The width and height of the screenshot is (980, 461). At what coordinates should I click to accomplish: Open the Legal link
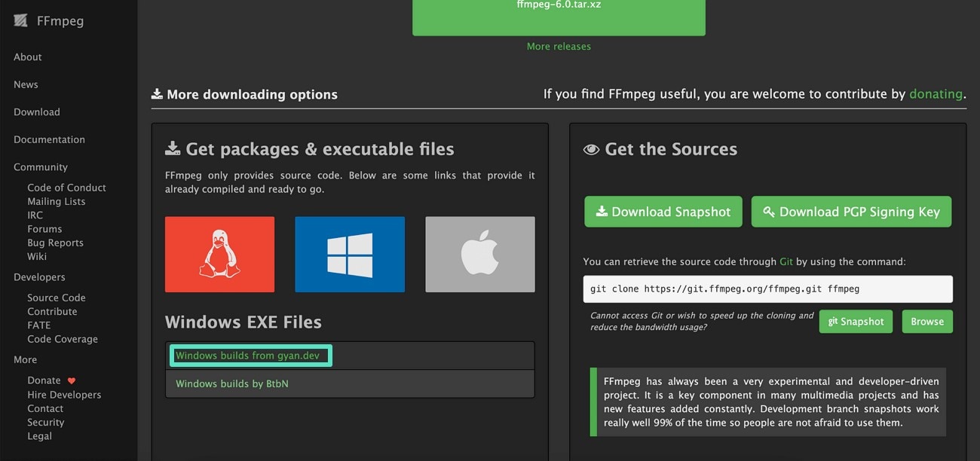click(39, 436)
